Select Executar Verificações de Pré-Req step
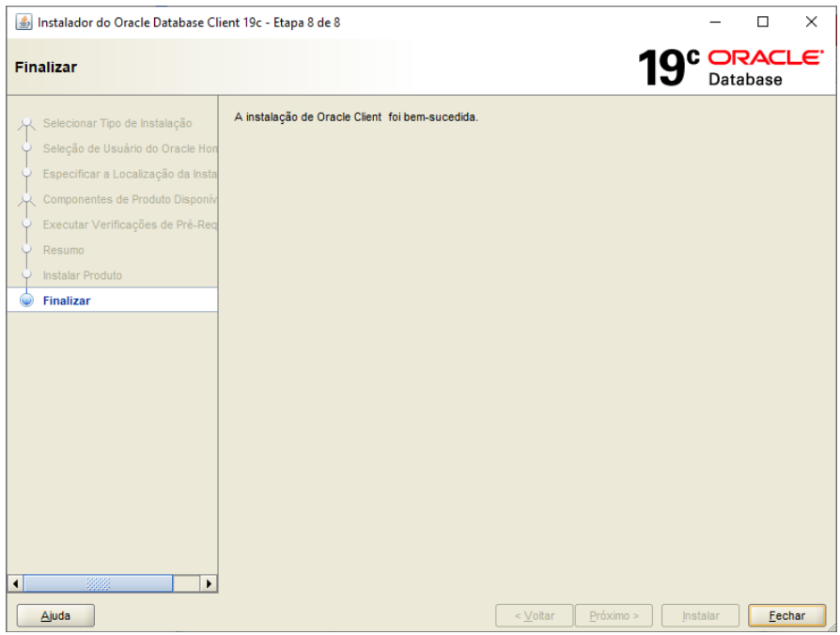Image resolution: width=840 pixels, height=635 pixels. (x=130, y=225)
